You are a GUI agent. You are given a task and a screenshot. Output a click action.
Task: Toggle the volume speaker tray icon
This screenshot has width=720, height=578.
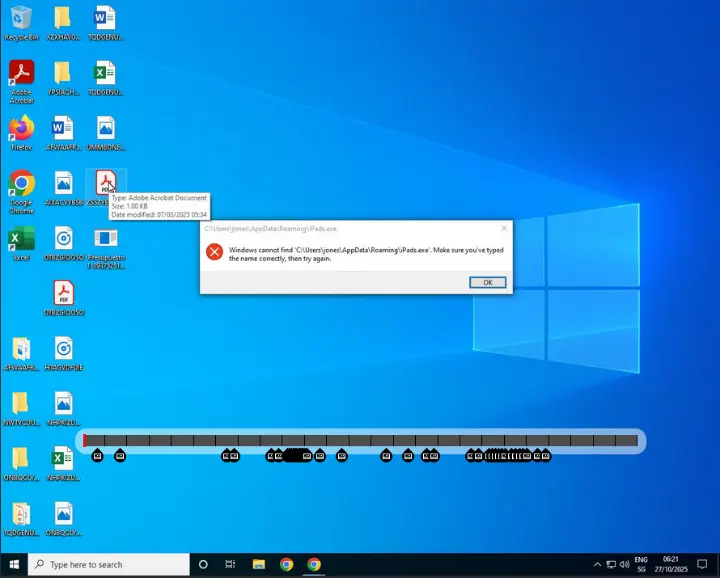(x=624, y=564)
